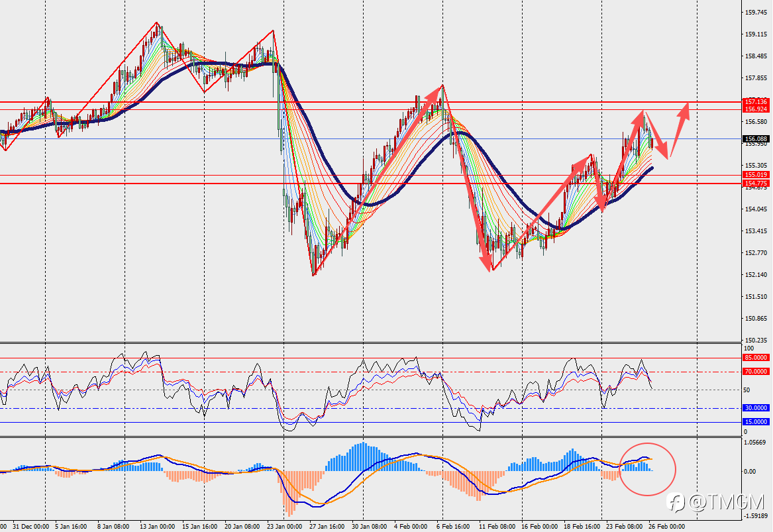Click the 159.745 price scale label
773x532 pixels.
point(756,13)
